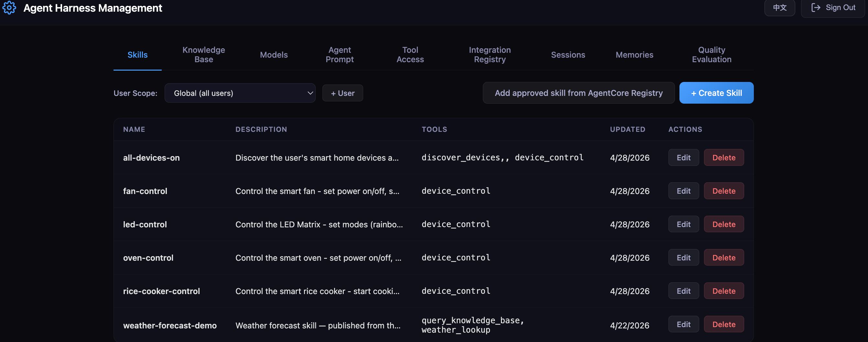Click the 'Weather forecast skill' description

point(318,325)
